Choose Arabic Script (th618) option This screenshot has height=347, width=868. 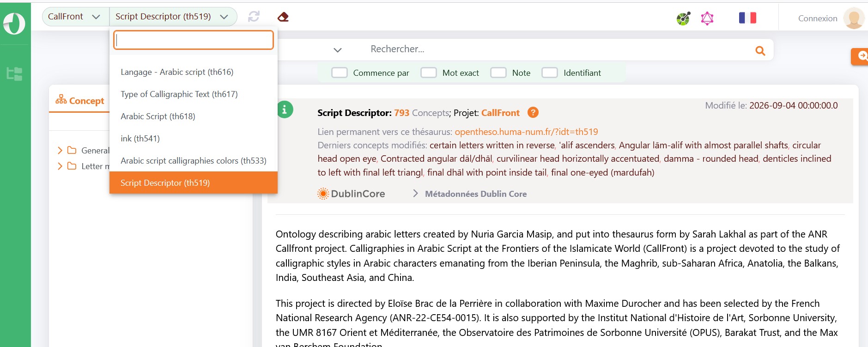(x=194, y=116)
